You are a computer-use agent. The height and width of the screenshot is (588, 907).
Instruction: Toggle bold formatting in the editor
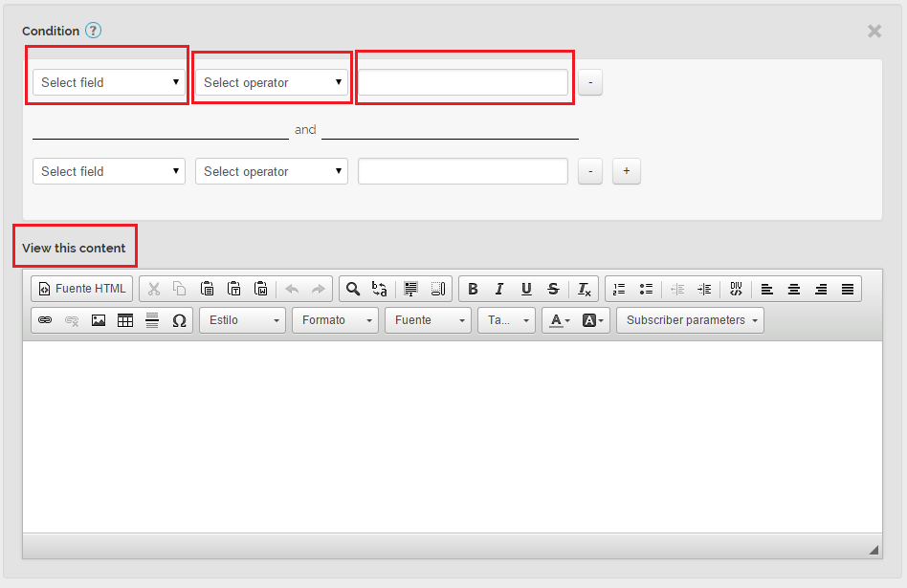473,289
